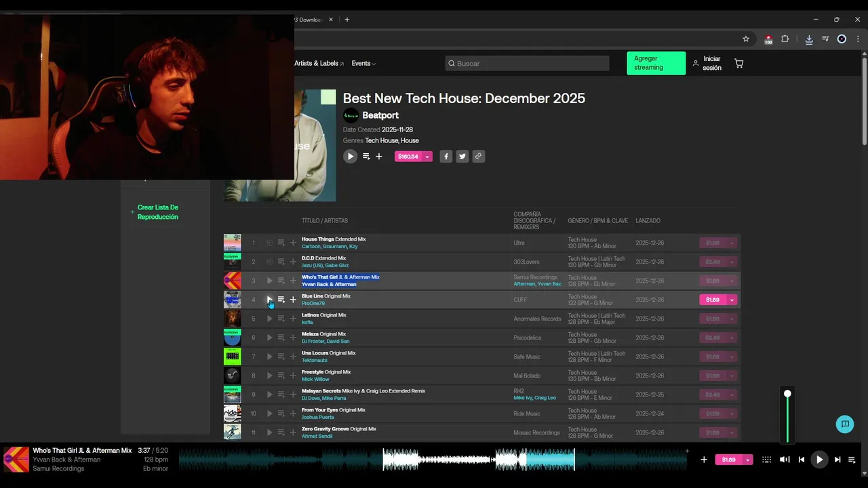
Task: Open browser profile avatar
Action: 842,39
